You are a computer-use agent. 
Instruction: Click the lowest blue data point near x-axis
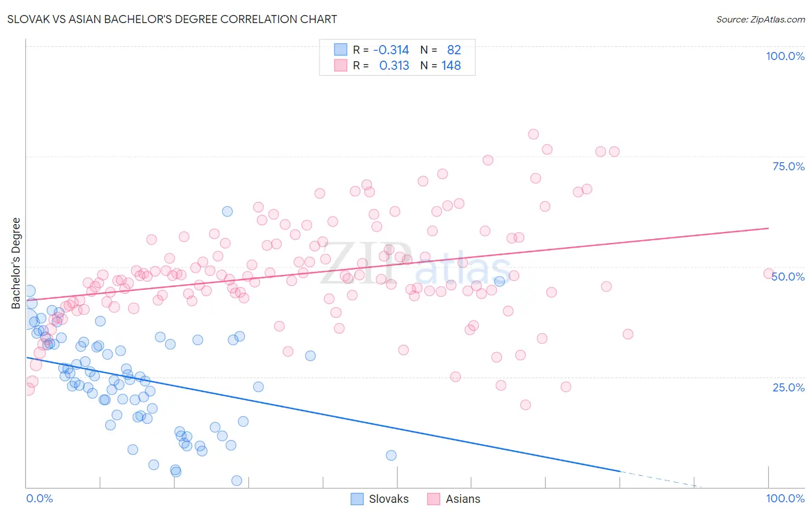(236, 480)
